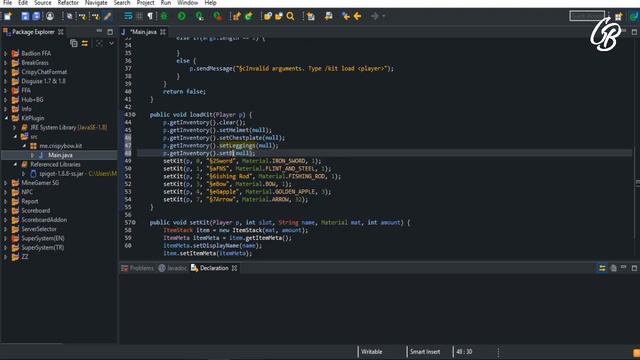Open the Project menu
Screen dimensions: 640x360
tap(145, 3)
